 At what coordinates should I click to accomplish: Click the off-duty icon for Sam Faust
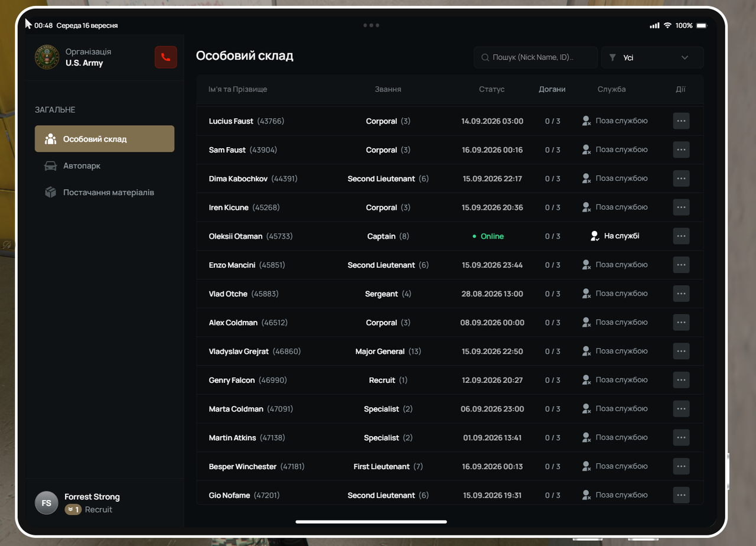pyautogui.click(x=586, y=149)
